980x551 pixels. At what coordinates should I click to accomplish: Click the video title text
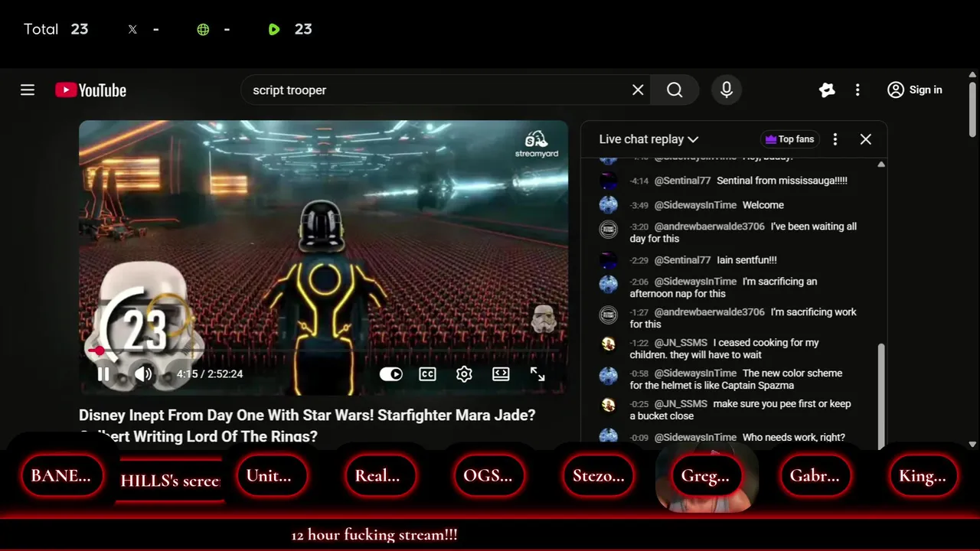click(x=307, y=425)
